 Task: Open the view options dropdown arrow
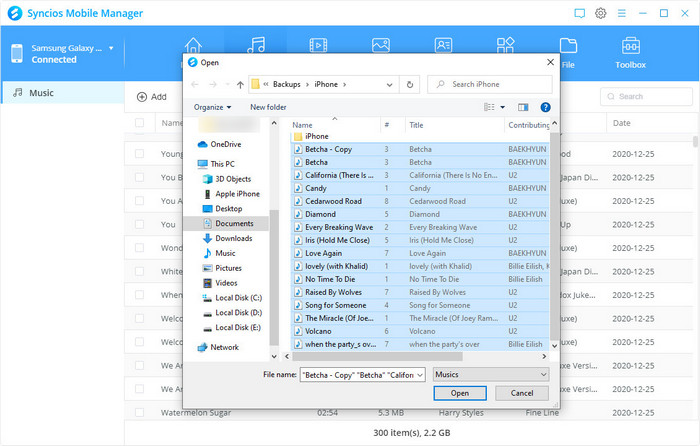(503, 107)
